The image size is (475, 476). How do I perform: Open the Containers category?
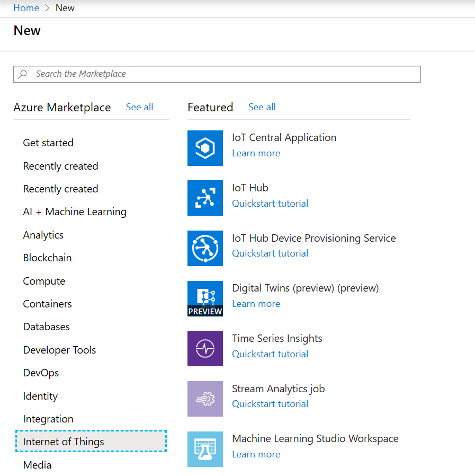pos(47,304)
